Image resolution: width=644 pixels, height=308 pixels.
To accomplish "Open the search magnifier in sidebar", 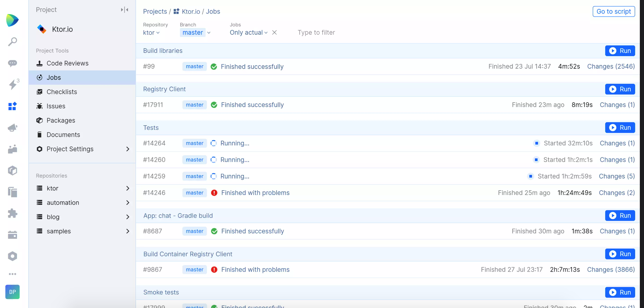I will click(x=12, y=42).
